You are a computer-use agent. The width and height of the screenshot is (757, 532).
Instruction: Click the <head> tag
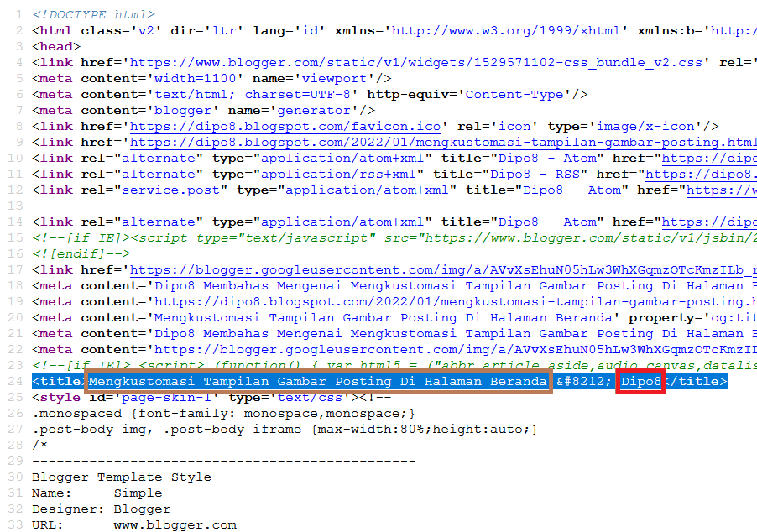tap(56, 47)
